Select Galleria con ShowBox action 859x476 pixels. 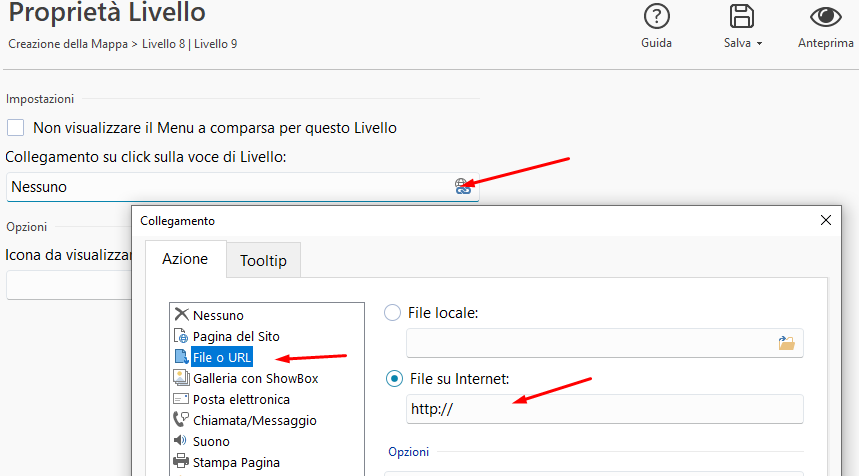246,378
